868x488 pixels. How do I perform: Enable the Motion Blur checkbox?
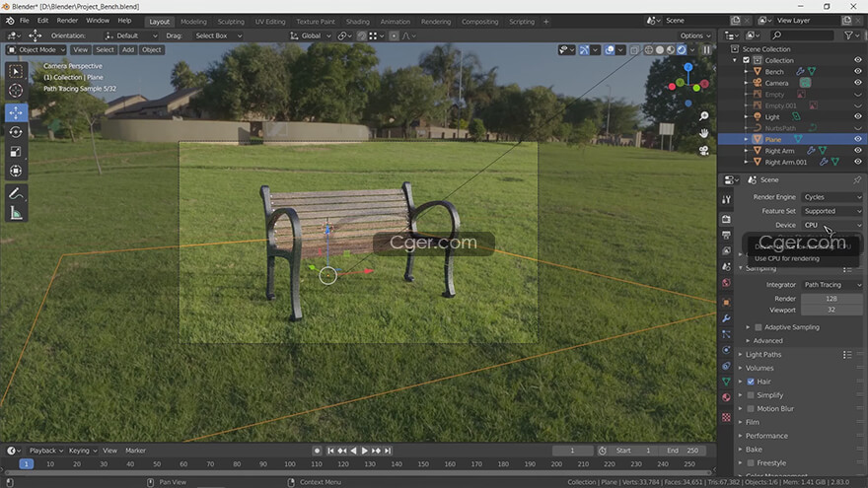(751, 409)
